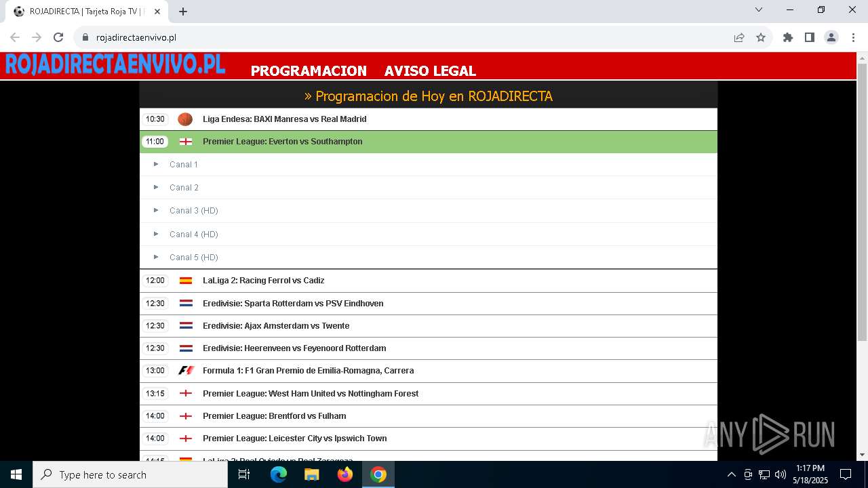
Task: Click the Netherlands flag for Heerenveen match
Action: coord(186,348)
